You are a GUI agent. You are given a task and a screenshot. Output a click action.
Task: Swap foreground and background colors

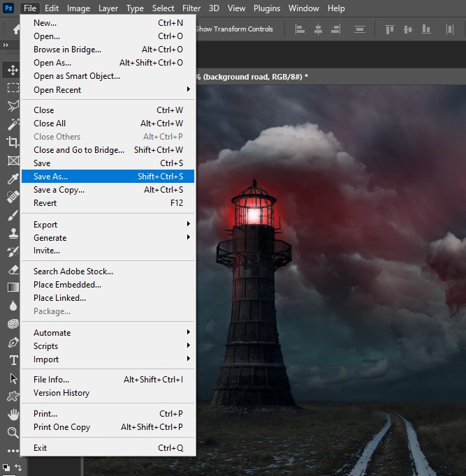click(19, 467)
